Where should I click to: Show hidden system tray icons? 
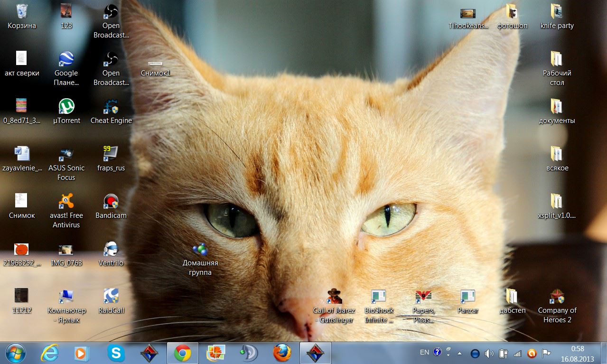click(x=459, y=353)
